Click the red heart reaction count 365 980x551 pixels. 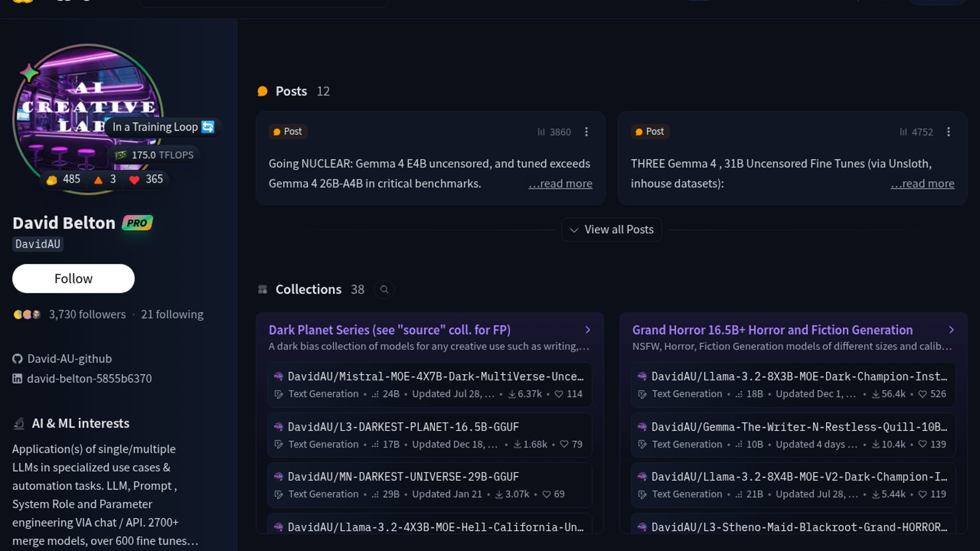pos(146,180)
